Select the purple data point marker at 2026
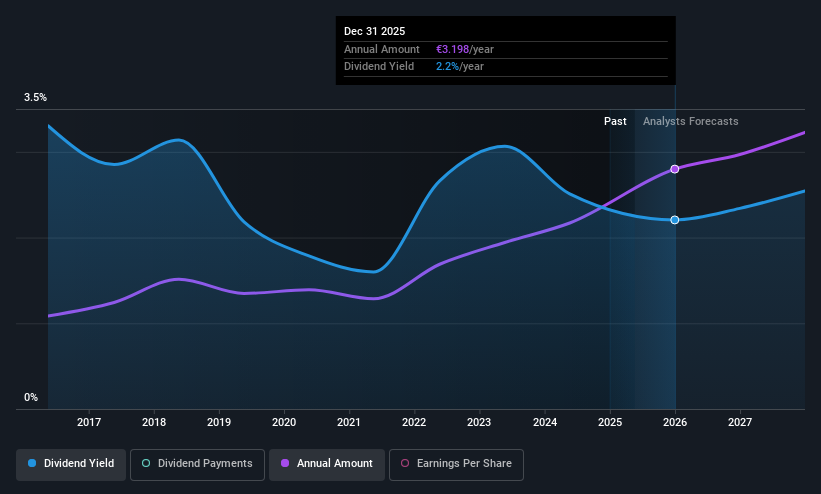The image size is (821, 494). (675, 169)
